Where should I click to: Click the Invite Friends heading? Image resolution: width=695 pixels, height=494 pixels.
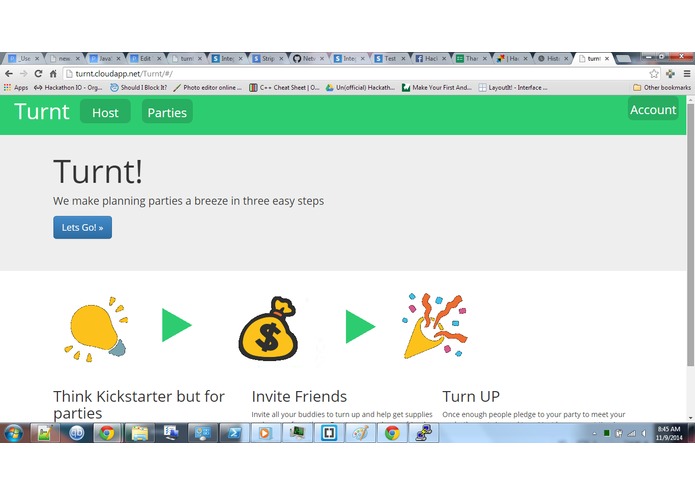[299, 396]
